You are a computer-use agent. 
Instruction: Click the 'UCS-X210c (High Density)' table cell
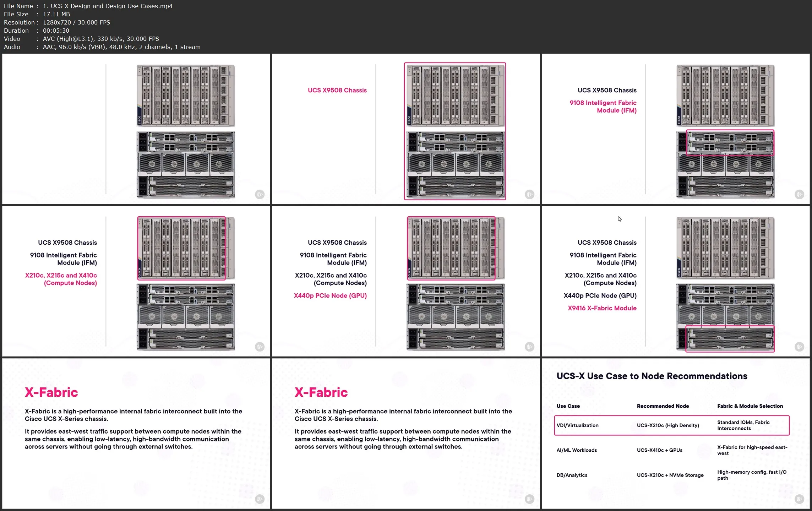667,425
